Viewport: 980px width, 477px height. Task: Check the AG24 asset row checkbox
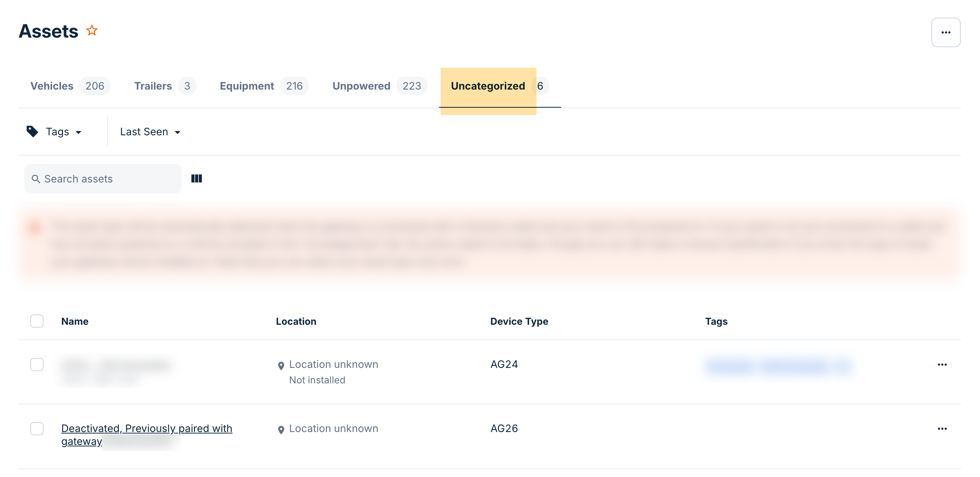click(x=37, y=365)
